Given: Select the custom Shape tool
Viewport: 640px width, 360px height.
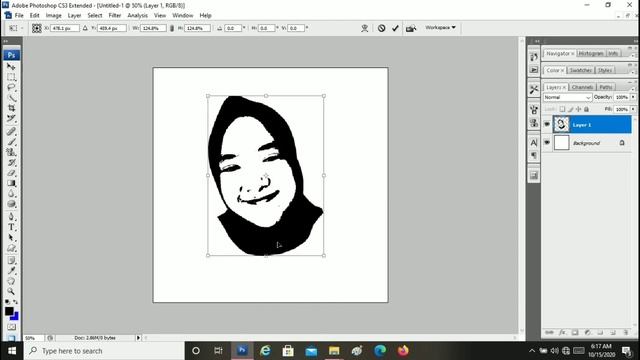Looking at the screenshot, I should click(11, 248).
